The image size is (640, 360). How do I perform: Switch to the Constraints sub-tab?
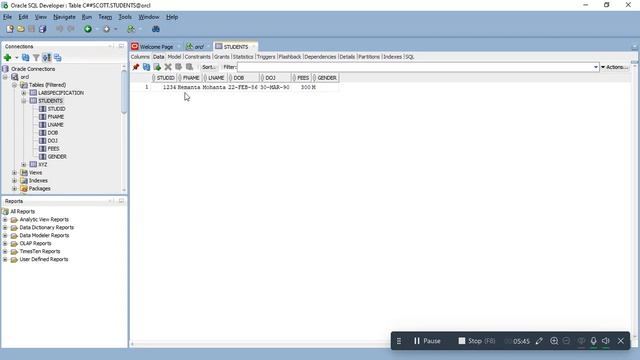point(198,57)
